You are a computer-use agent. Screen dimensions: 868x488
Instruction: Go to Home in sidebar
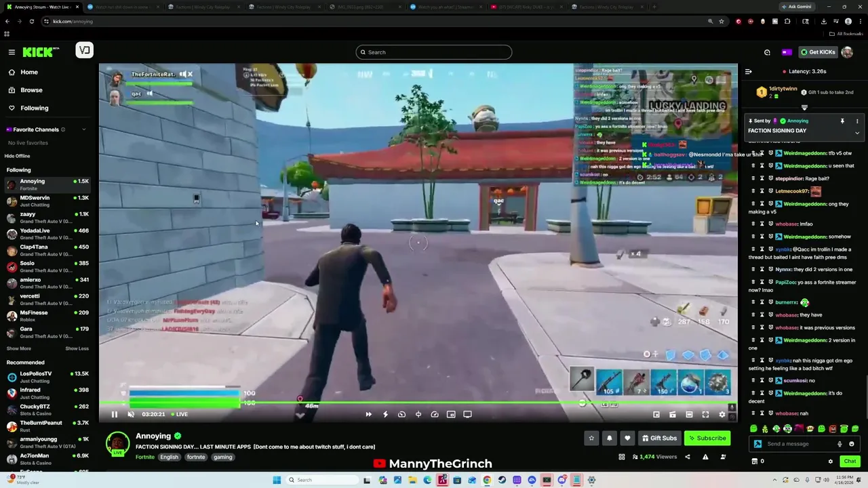[29, 72]
